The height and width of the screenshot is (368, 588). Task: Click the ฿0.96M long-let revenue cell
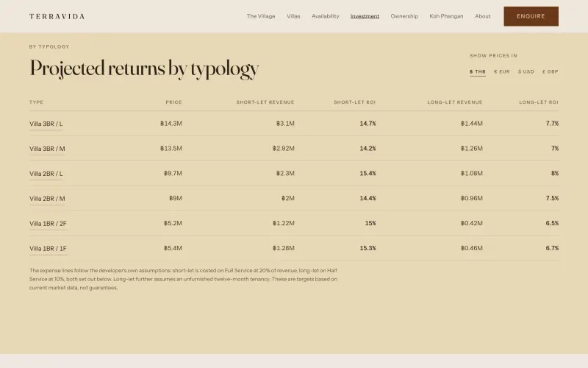point(472,198)
